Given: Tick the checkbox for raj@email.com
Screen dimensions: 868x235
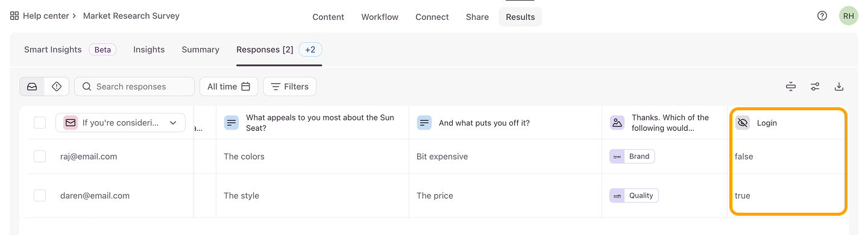Looking at the screenshot, I should [x=40, y=157].
